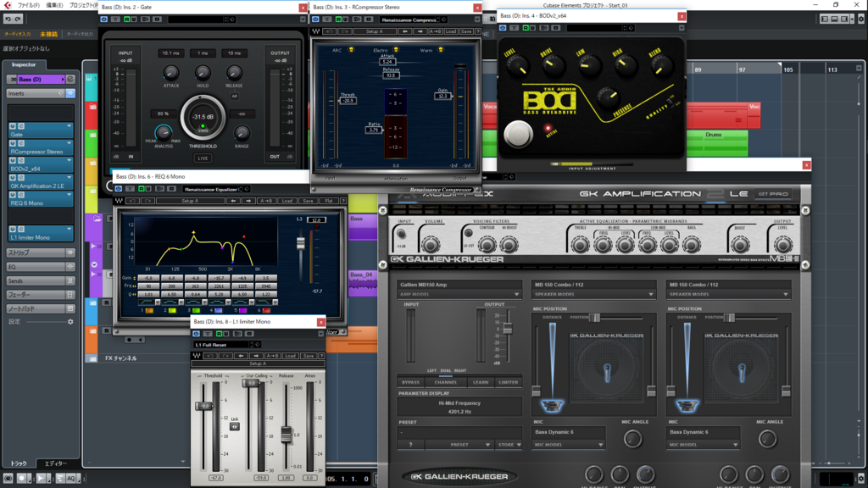This screenshot has height=488, width=868.
Task: Open the first Speaker Model dropdown
Action: pyautogui.click(x=593, y=294)
